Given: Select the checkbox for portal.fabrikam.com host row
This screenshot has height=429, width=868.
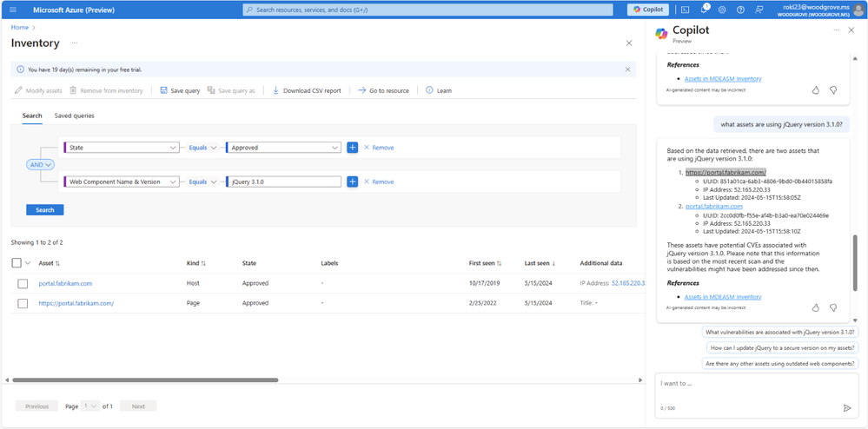Looking at the screenshot, I should [x=23, y=283].
